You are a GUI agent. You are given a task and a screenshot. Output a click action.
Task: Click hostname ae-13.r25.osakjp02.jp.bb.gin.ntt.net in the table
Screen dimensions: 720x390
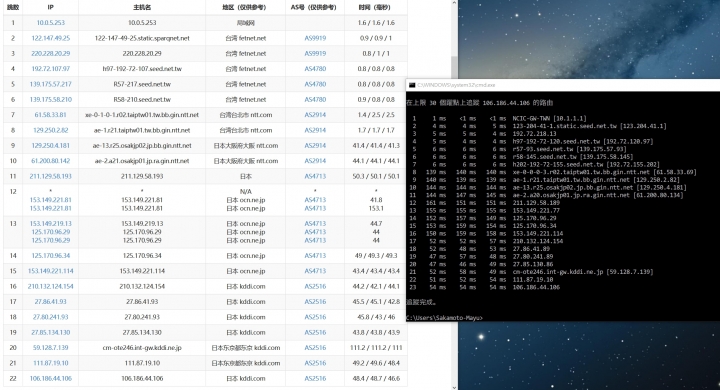142,146
